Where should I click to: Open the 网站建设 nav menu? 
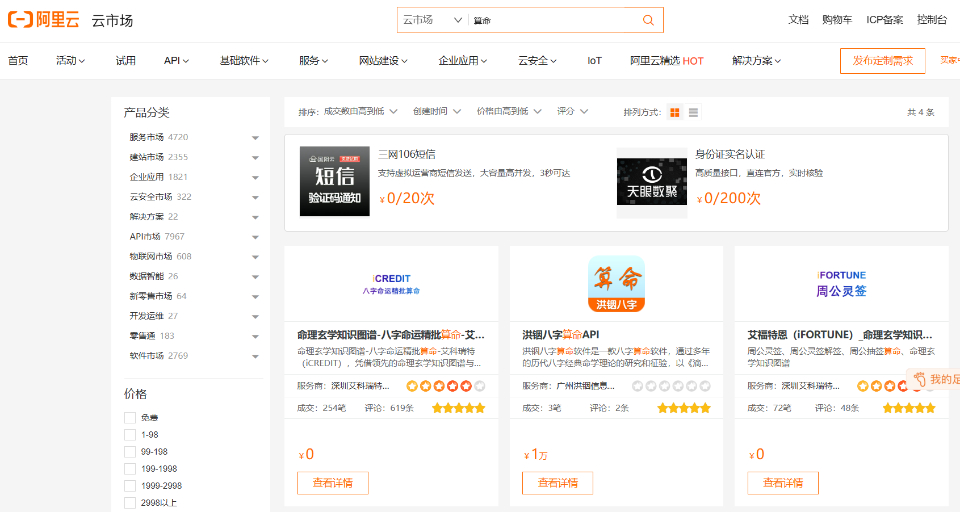(x=383, y=61)
